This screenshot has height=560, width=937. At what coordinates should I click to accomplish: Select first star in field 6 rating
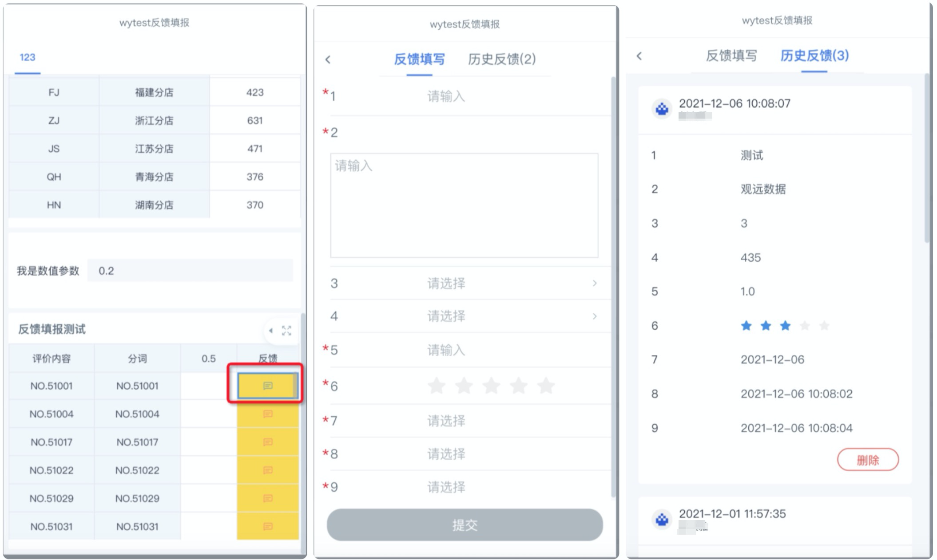coord(437,386)
